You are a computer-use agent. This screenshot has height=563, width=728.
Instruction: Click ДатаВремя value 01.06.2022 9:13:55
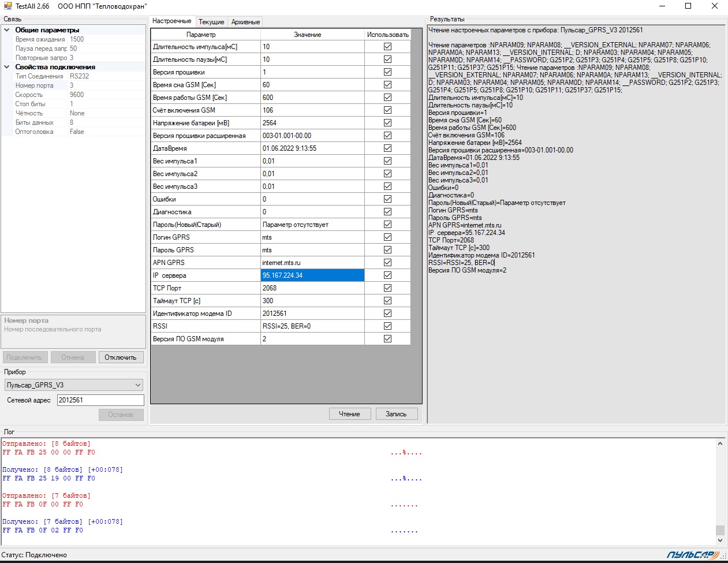[312, 148]
